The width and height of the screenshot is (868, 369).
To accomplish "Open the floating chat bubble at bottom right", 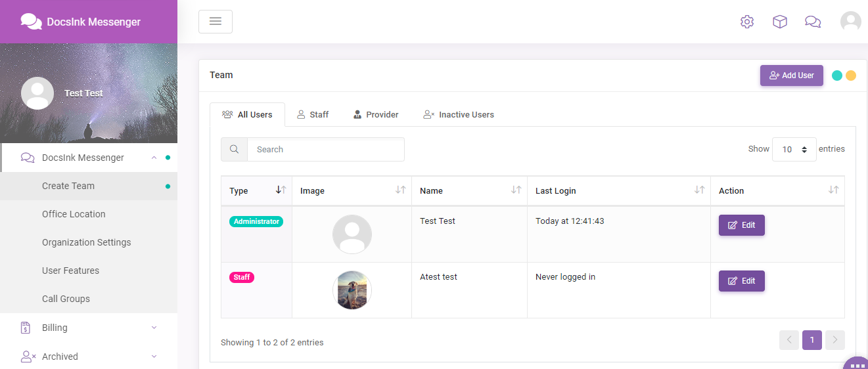I will coord(856,363).
